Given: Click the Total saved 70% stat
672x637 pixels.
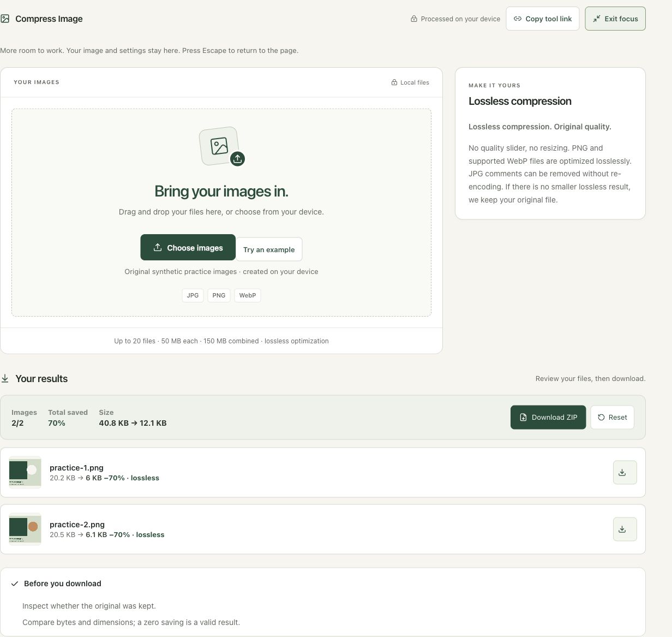Looking at the screenshot, I should click(68, 418).
